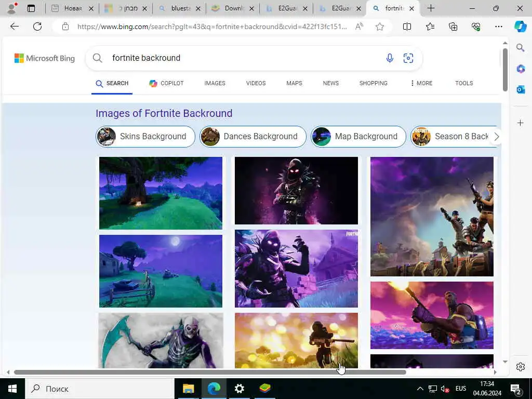Image resolution: width=532 pixels, height=399 pixels.
Task: Open Browser essentials heart icon
Action: 476,26
